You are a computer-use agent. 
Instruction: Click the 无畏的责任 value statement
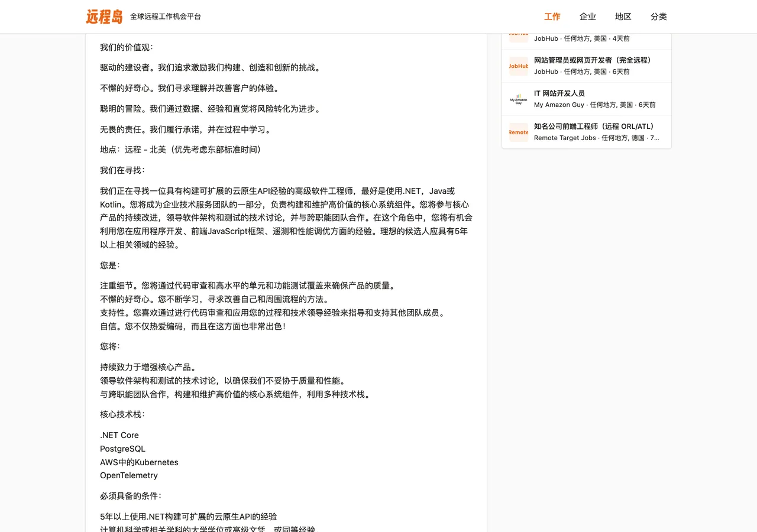pos(185,129)
